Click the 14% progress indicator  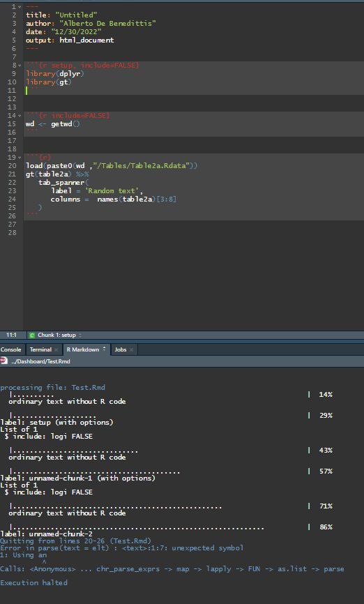click(x=326, y=395)
